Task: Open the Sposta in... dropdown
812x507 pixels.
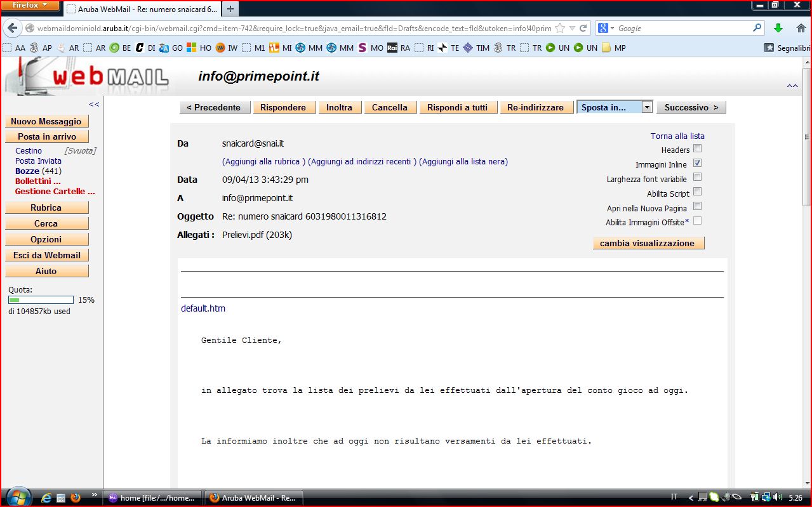Action: (x=615, y=107)
